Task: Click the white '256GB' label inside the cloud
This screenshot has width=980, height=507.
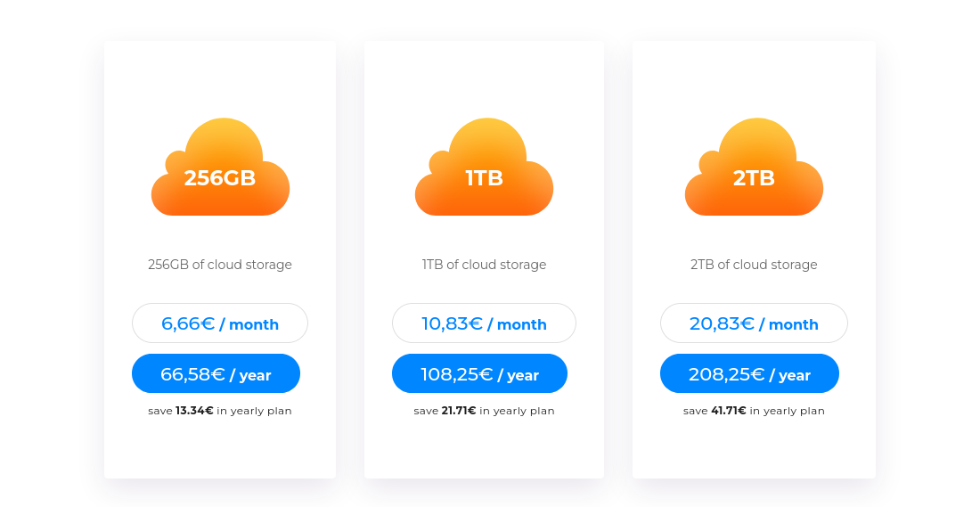Action: pos(220,178)
